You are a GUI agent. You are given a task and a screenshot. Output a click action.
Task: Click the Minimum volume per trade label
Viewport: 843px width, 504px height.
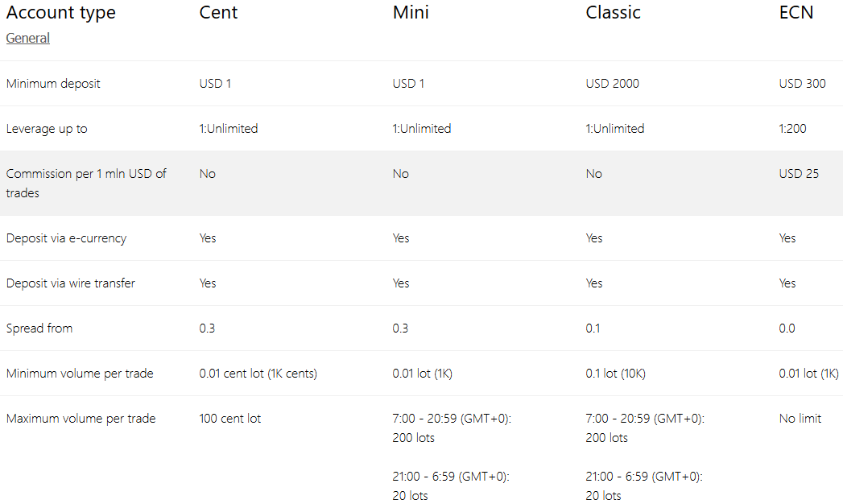pyautogui.click(x=80, y=374)
